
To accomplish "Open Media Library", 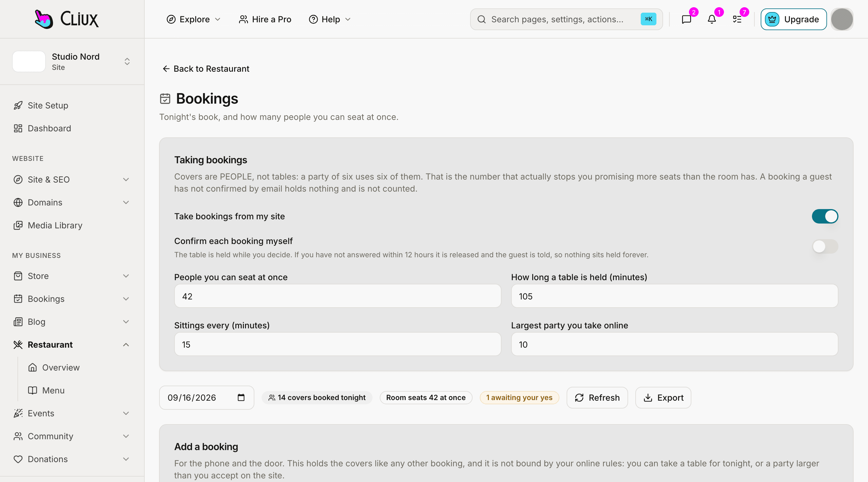I will tap(72, 226).
